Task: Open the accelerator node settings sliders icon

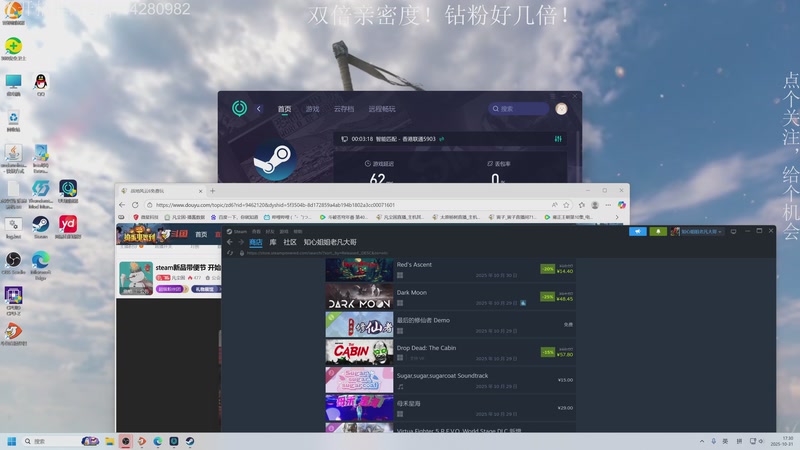Action: (558, 139)
